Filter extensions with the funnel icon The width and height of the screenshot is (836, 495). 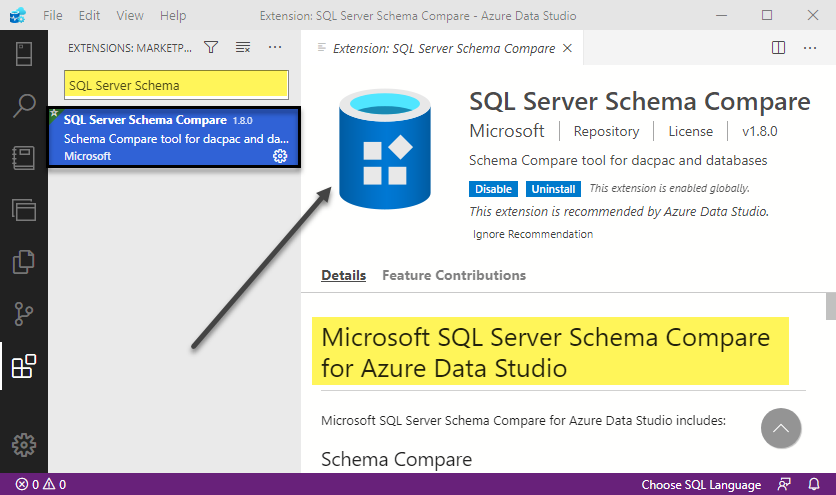(211, 47)
